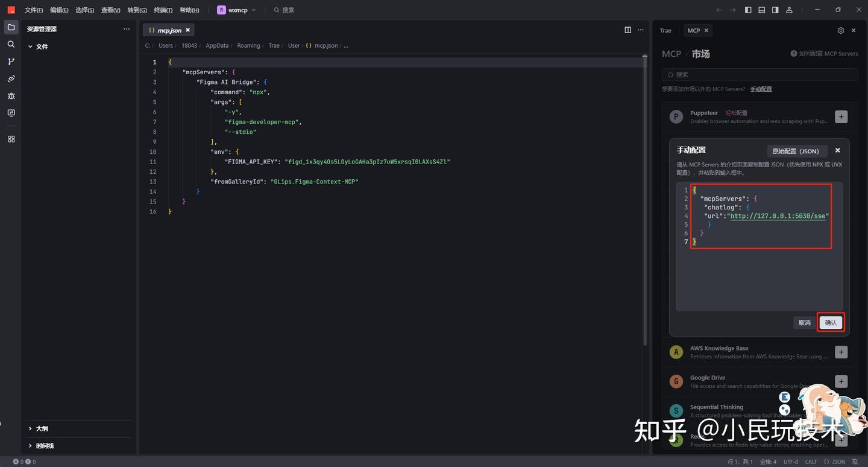Viewport: 868px width, 467px height.
Task: Open the wxmcp workspace dropdown
Action: pos(237,10)
